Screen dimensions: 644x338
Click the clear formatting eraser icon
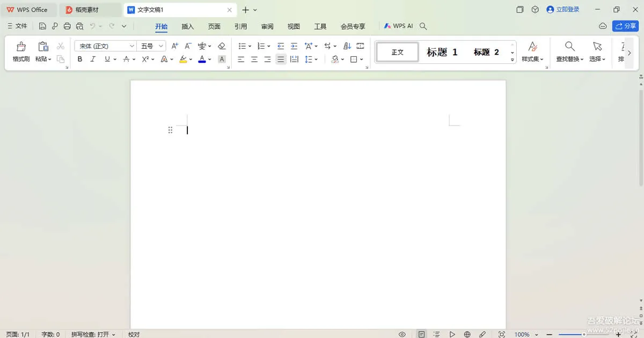click(x=222, y=46)
